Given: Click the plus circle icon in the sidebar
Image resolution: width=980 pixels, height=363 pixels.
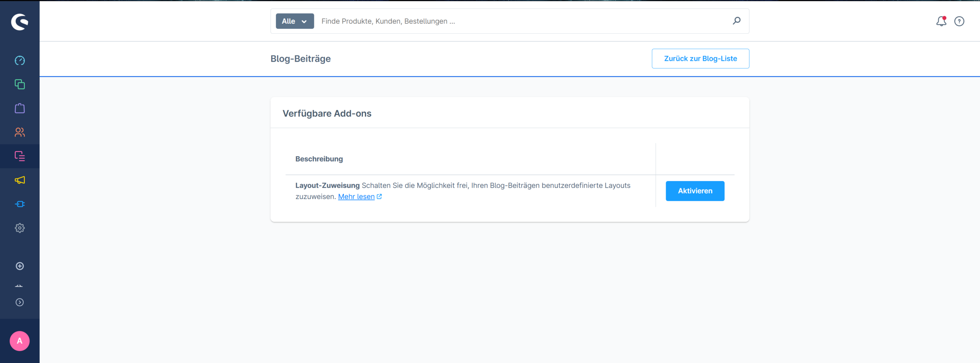Looking at the screenshot, I should 20,266.
